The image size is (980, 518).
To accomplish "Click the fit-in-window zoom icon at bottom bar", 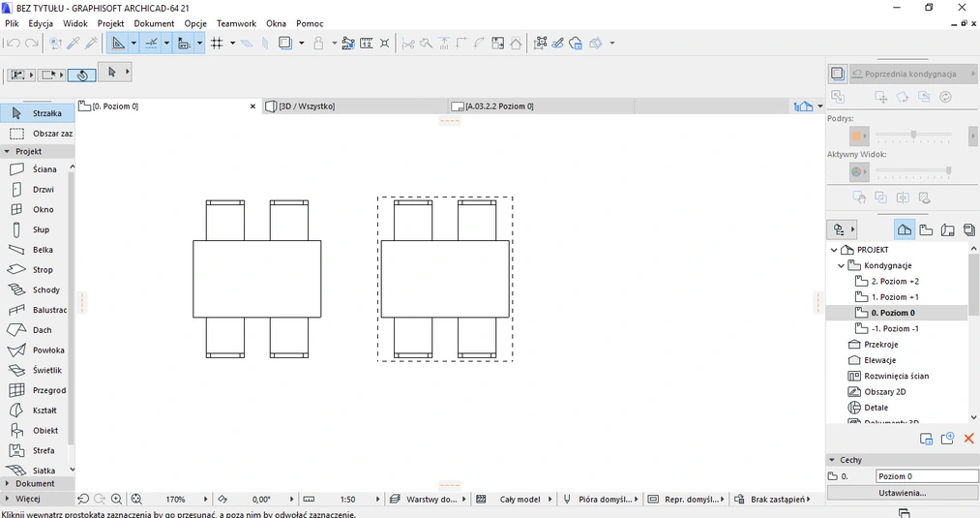I will 136,500.
